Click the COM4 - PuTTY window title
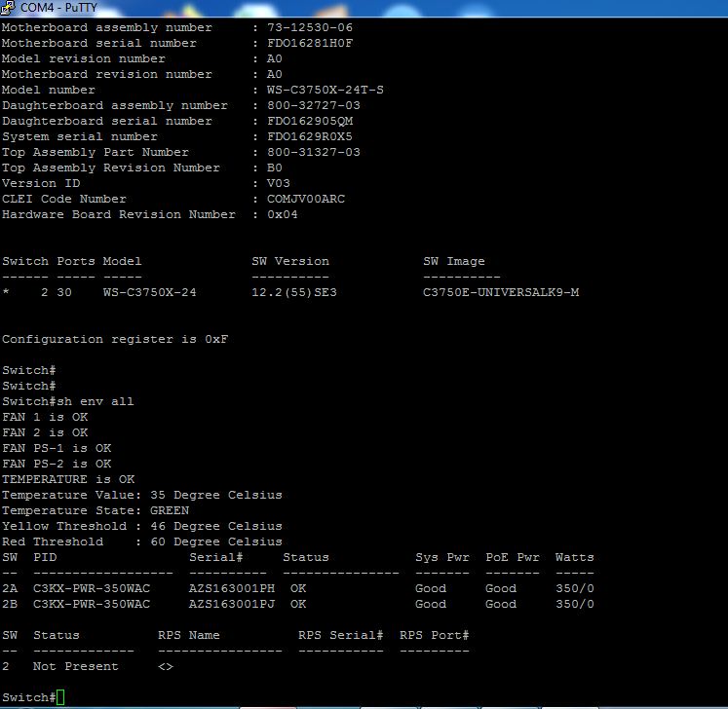This screenshot has height=709, width=728. [x=58, y=8]
